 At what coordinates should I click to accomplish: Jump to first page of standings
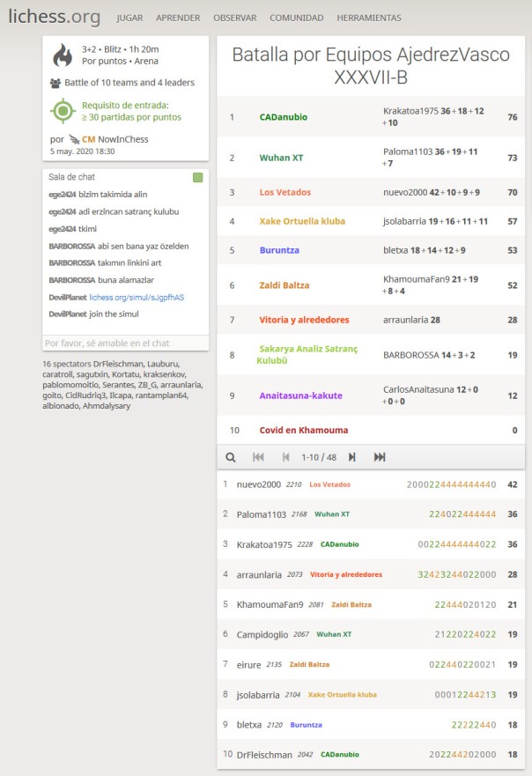(x=258, y=457)
